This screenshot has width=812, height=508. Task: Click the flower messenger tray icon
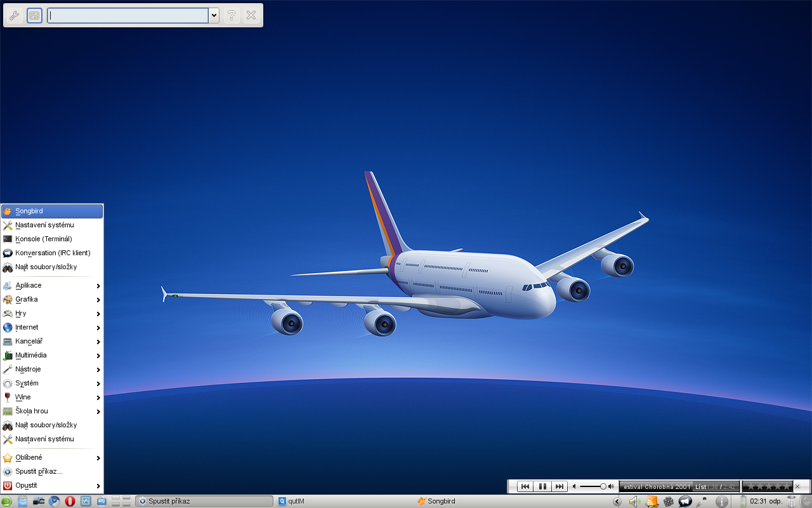coord(669,502)
